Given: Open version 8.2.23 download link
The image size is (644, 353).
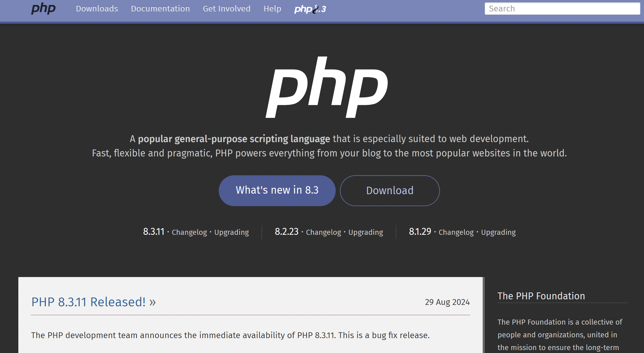Looking at the screenshot, I should point(287,232).
